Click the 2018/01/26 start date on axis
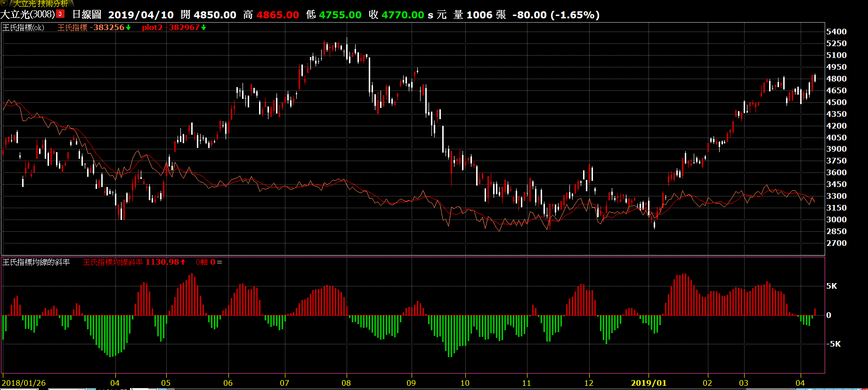The height and width of the screenshot is (390, 868). point(24,383)
